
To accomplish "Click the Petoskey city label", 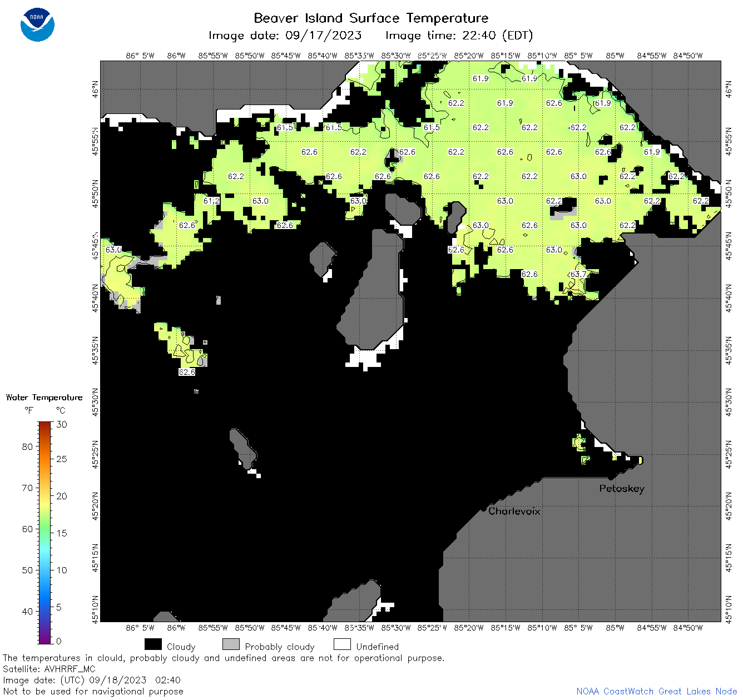I will point(622,489).
